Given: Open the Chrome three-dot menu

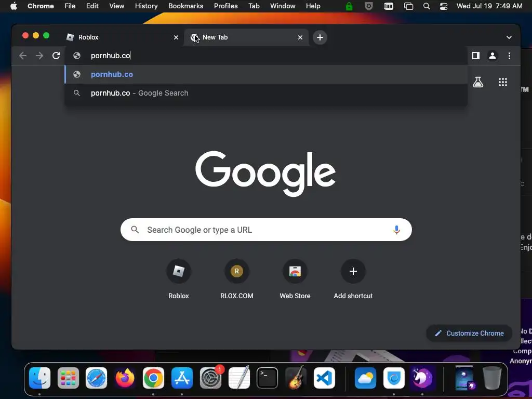Looking at the screenshot, I should [x=509, y=56].
